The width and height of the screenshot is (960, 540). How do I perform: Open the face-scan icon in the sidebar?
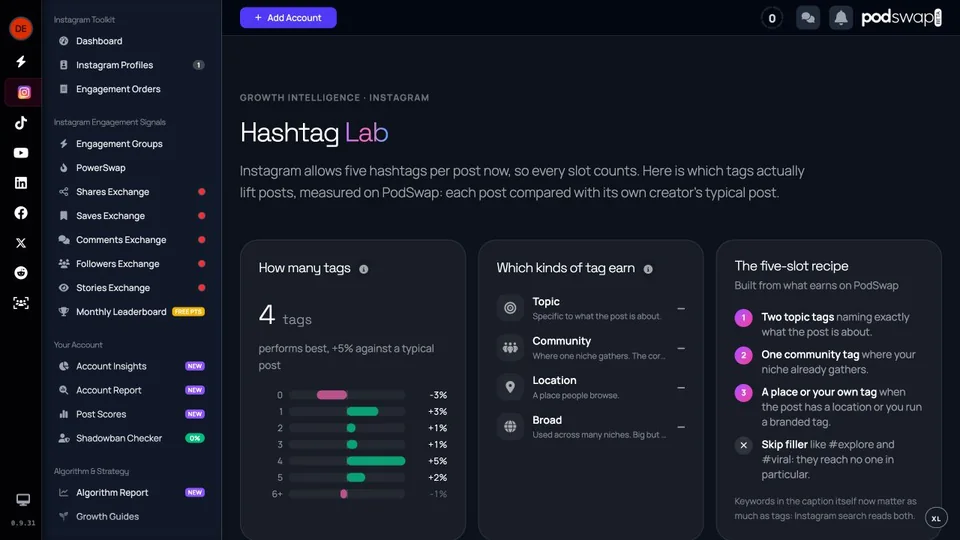[21, 302]
